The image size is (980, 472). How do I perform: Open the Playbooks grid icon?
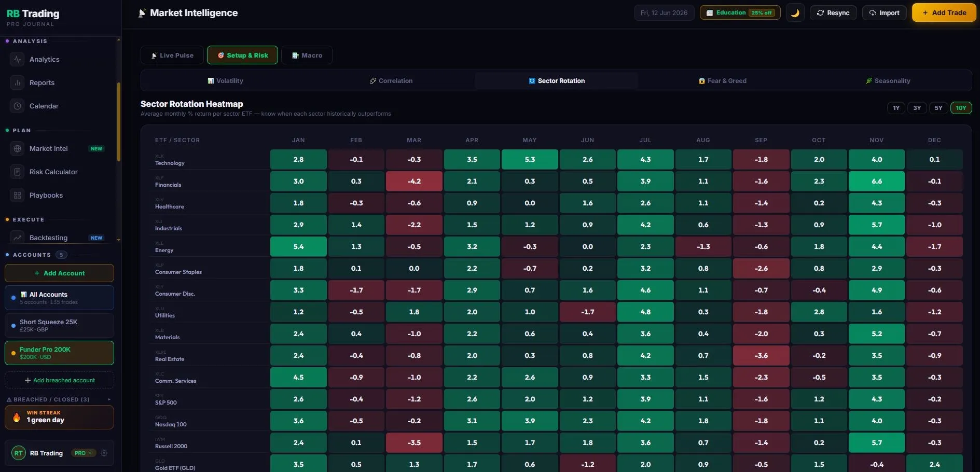click(x=18, y=195)
